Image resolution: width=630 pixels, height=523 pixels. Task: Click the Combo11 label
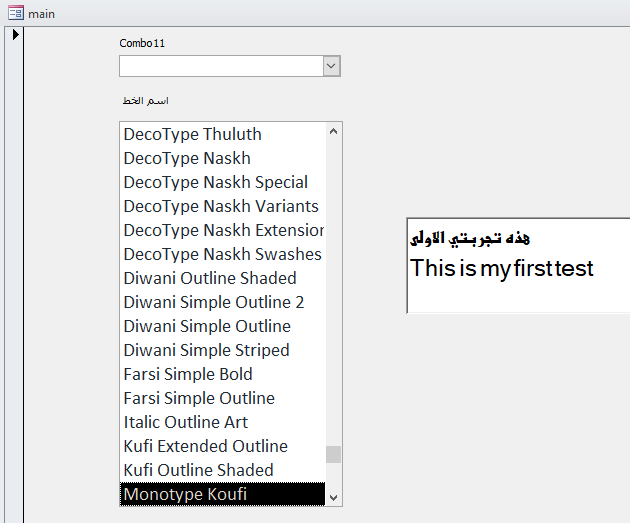(142, 43)
